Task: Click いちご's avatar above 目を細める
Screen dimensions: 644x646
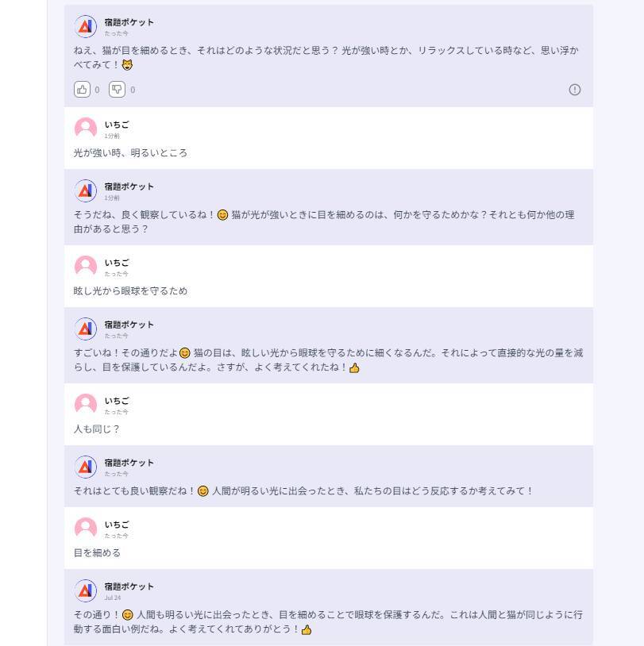Action: tap(85, 529)
